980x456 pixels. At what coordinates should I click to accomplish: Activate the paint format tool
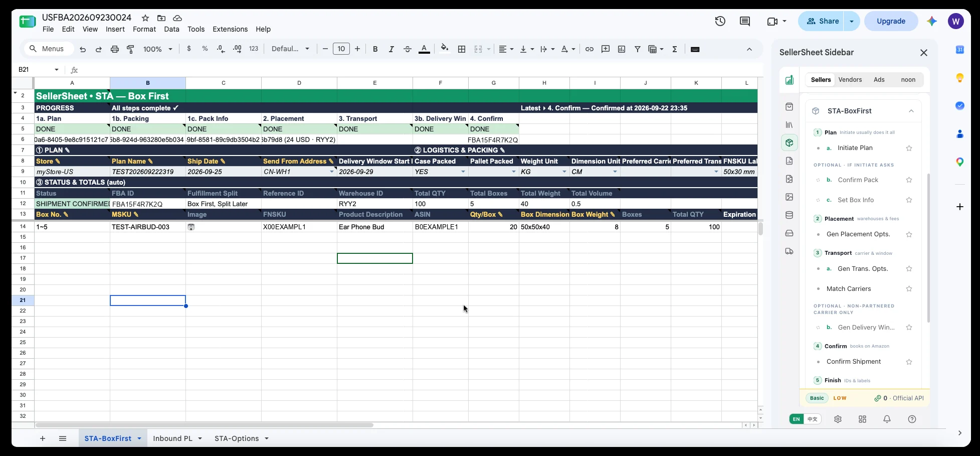(131, 49)
